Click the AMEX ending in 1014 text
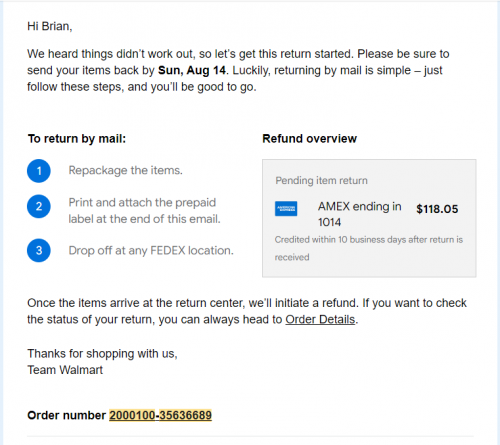500x445 pixels. (359, 214)
